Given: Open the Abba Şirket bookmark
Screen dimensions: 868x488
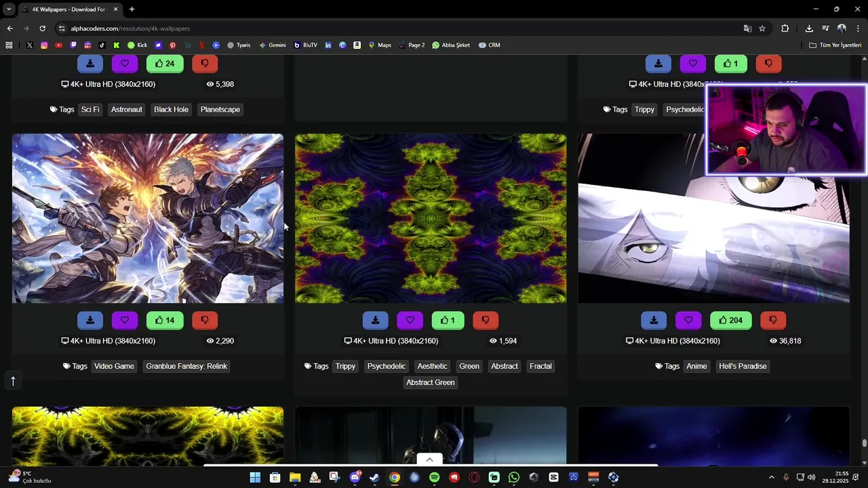Looking at the screenshot, I should click(451, 45).
